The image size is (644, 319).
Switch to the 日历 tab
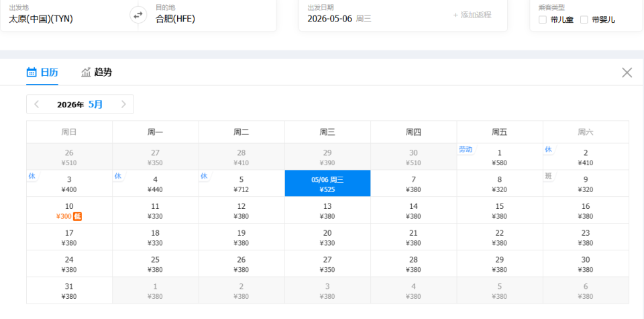(42, 73)
